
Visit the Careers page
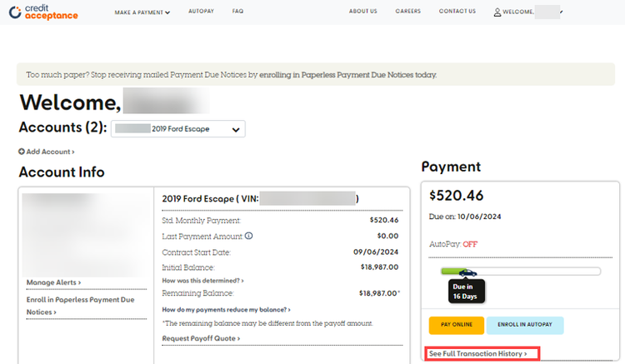407,12
